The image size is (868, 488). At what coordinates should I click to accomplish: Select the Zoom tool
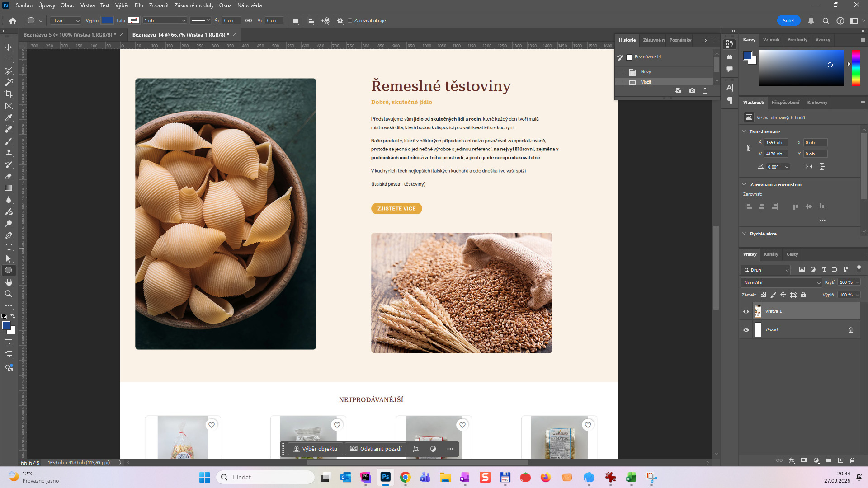point(9,294)
